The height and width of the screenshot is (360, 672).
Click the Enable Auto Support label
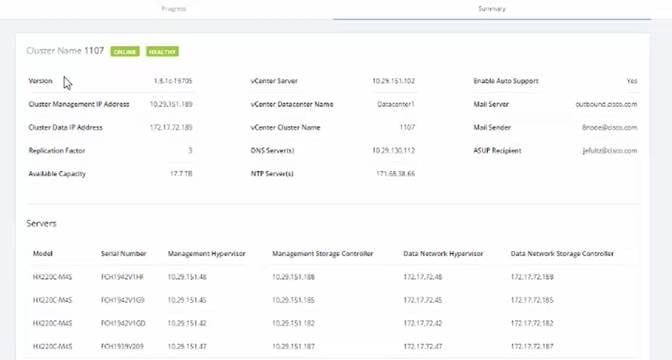click(x=506, y=81)
